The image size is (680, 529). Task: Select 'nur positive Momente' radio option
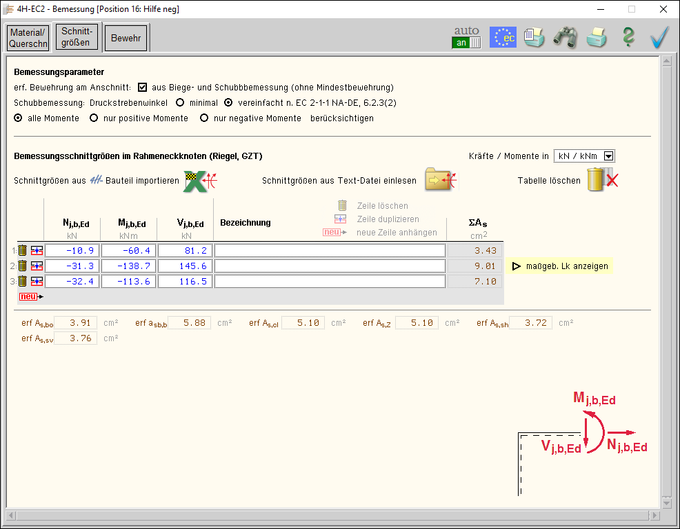[x=94, y=118]
